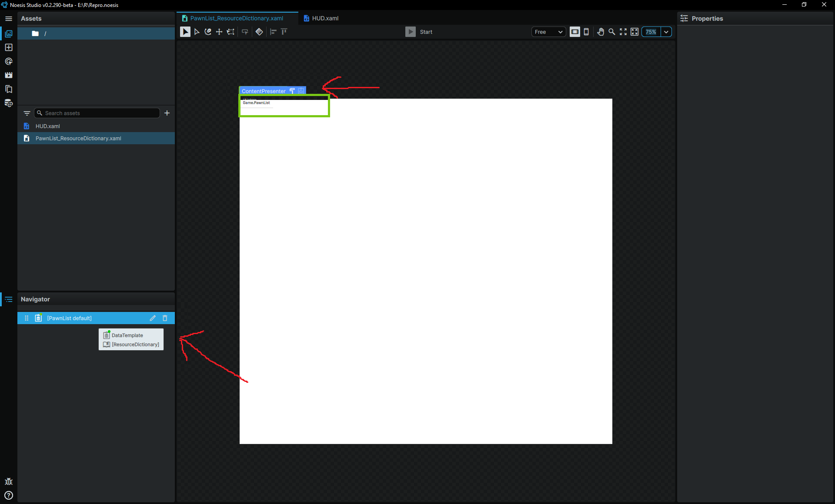The width and height of the screenshot is (835, 504).
Task: Select the solid arrow Selection tool
Action: 185,32
